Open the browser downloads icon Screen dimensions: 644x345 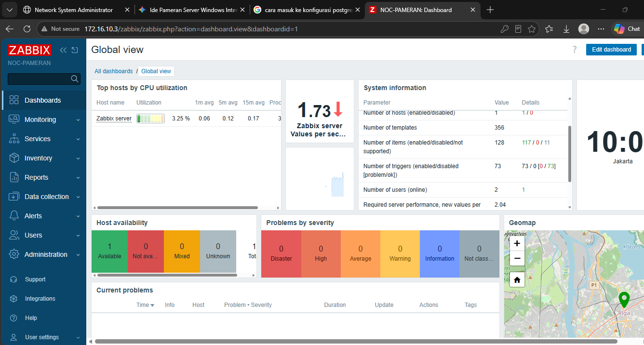click(x=566, y=29)
